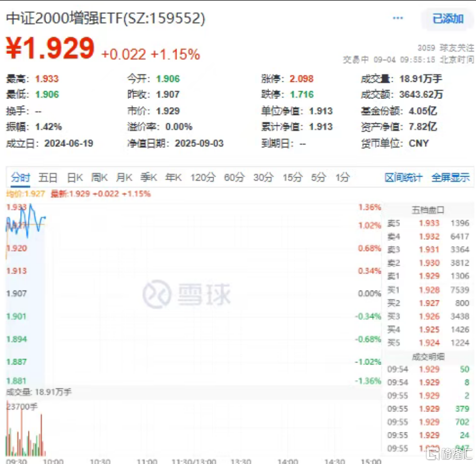This screenshot has width=476, height=464.
Task: Open the 30分 chart tab
Action: pyautogui.click(x=263, y=177)
